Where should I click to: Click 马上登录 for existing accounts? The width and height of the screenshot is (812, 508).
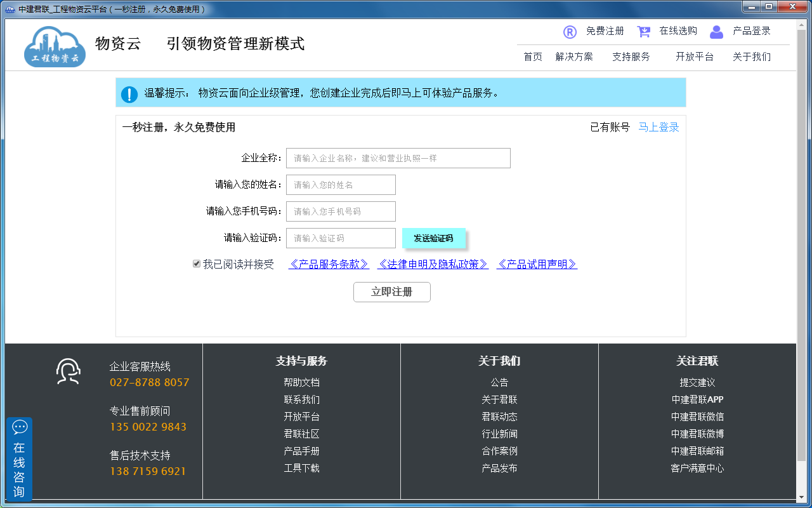(x=658, y=127)
